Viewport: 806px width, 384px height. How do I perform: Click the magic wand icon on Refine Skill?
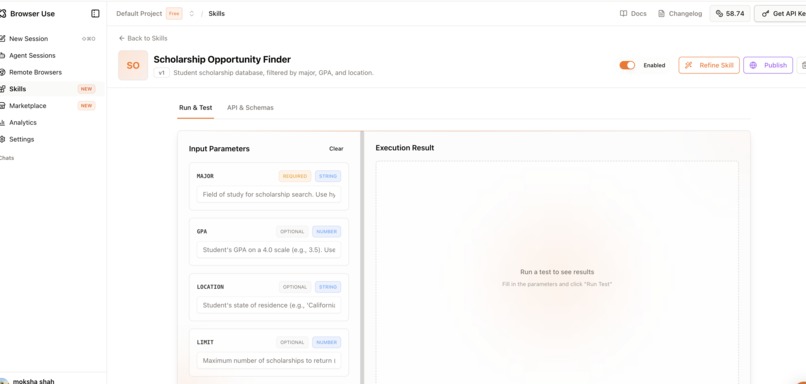(x=689, y=65)
